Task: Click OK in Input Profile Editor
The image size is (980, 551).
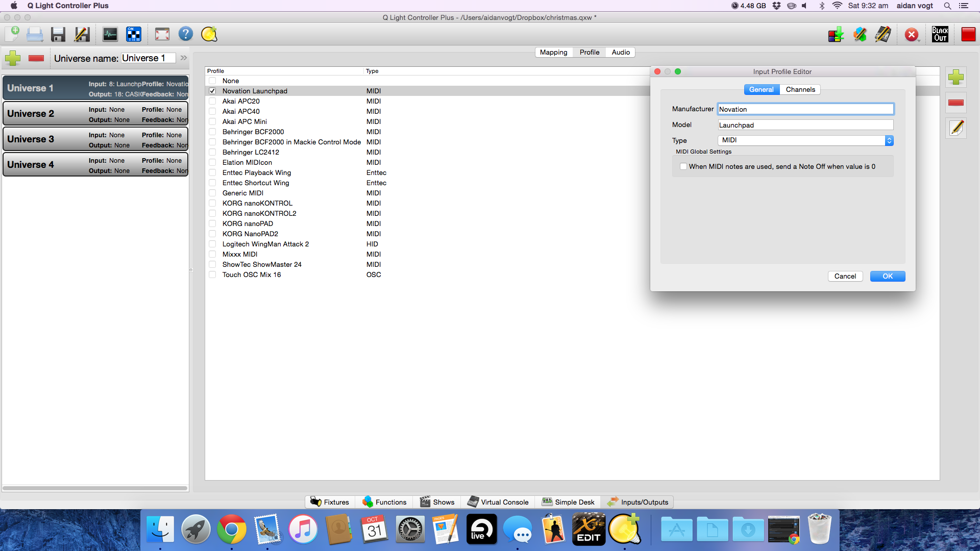Action: 888,276
